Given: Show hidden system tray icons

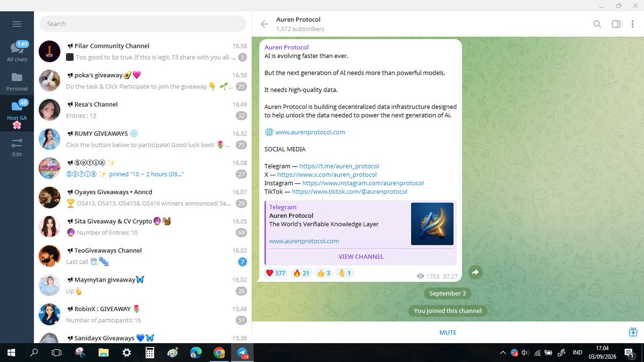Looking at the screenshot, I should coord(503,353).
